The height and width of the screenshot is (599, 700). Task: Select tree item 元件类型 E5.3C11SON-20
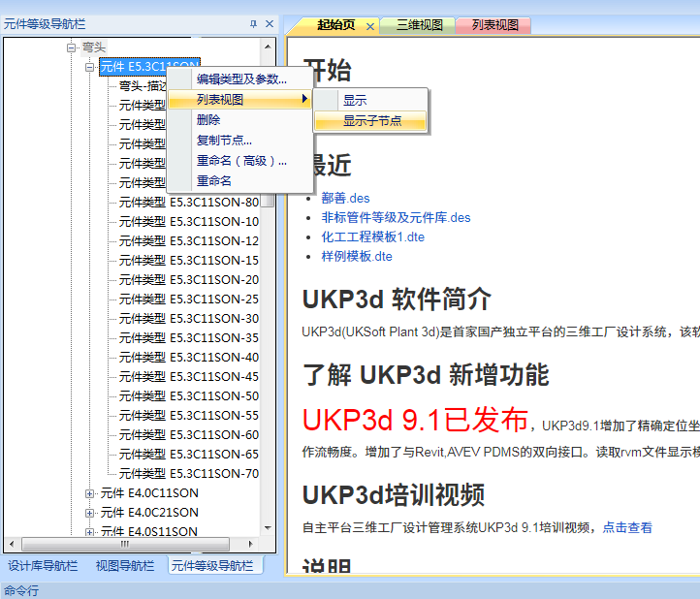189,280
